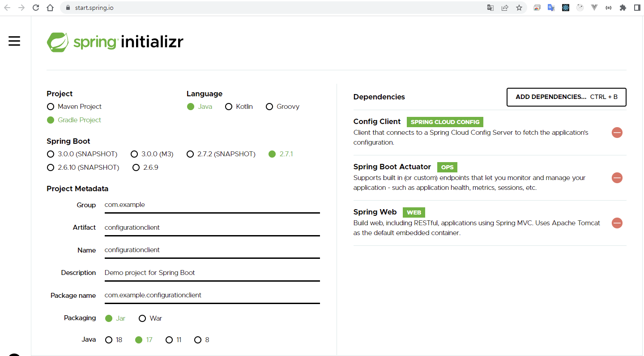Image resolution: width=644 pixels, height=356 pixels.
Task: Select Spring Boot 2.7.2 (SNAPSHOT)
Action: 221,154
